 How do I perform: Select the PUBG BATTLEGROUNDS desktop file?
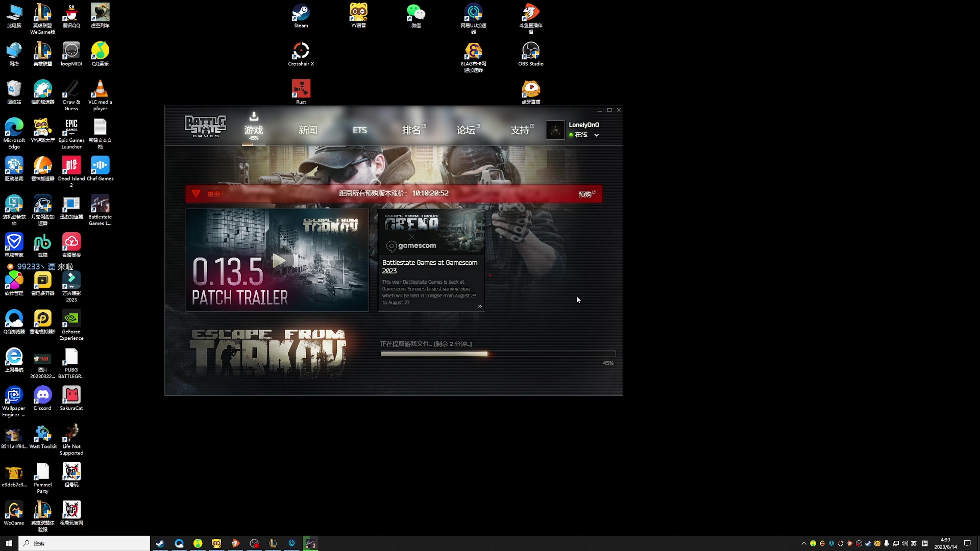[71, 363]
